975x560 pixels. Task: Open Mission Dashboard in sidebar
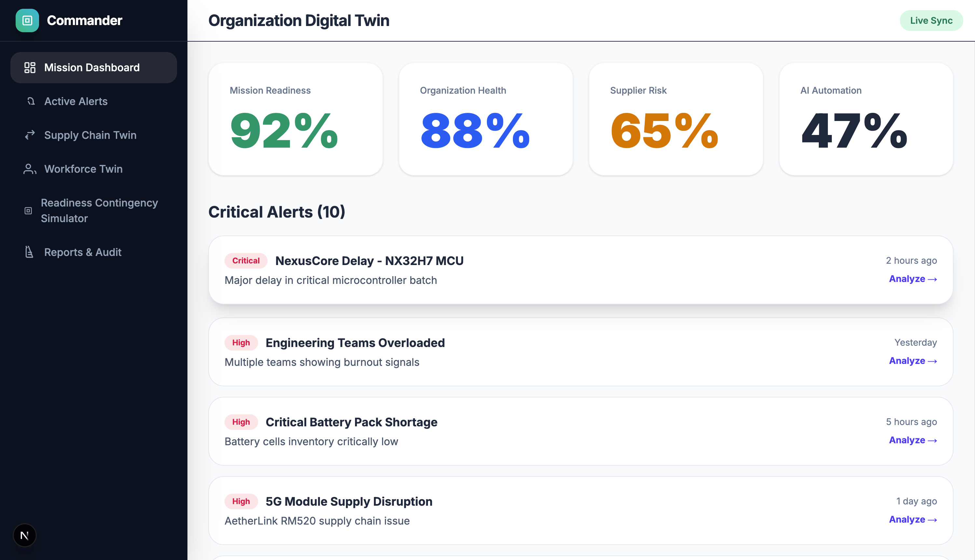point(93,68)
